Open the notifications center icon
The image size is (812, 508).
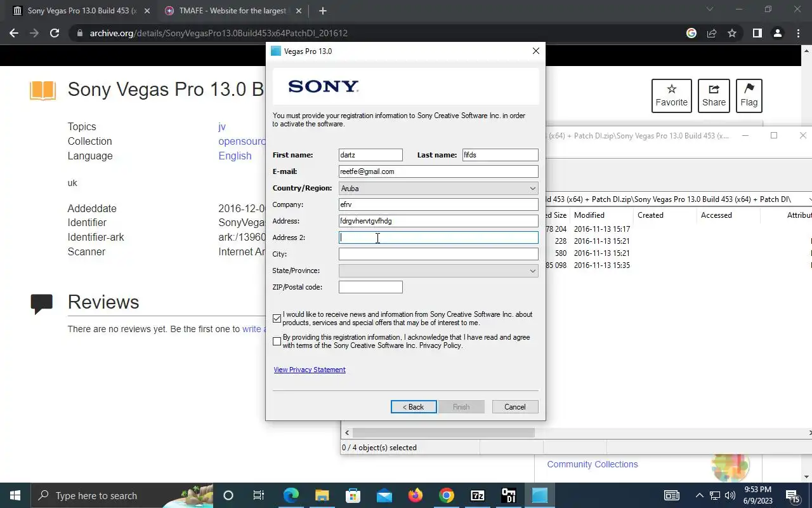click(793, 495)
